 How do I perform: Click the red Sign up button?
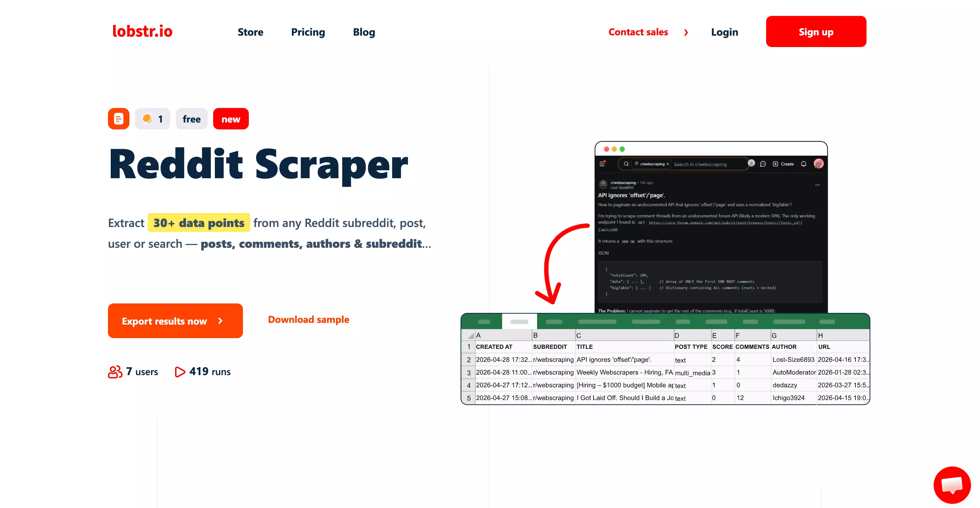(816, 31)
